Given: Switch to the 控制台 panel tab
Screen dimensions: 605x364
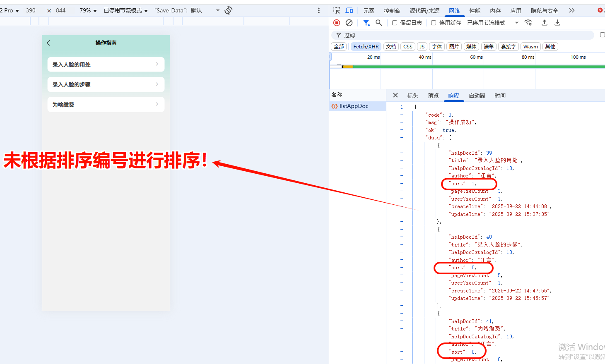Looking at the screenshot, I should tap(392, 10).
